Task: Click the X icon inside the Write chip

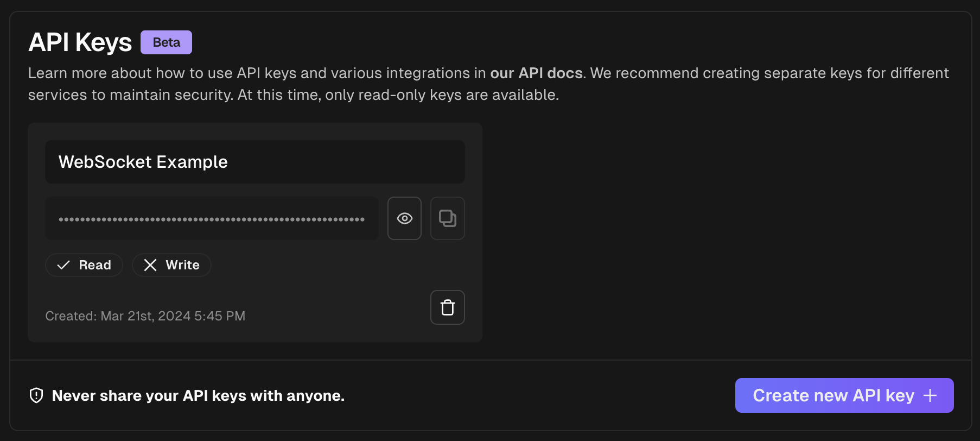Action: pos(151,265)
